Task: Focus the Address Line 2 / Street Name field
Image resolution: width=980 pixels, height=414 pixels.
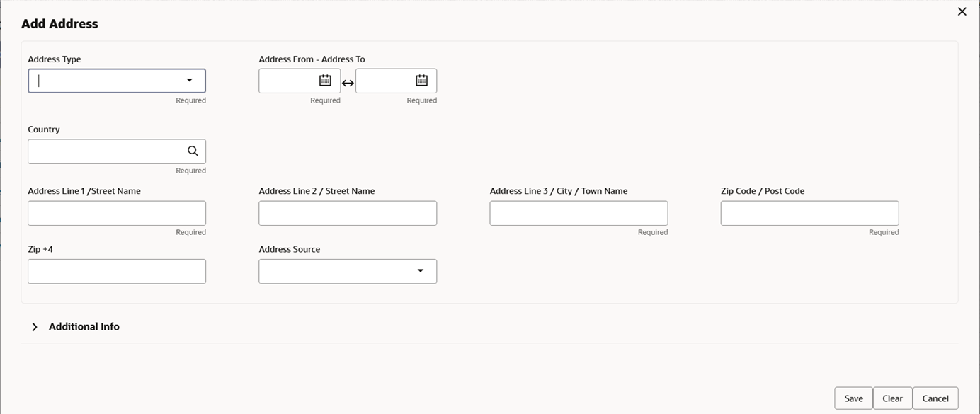Action: [x=348, y=213]
